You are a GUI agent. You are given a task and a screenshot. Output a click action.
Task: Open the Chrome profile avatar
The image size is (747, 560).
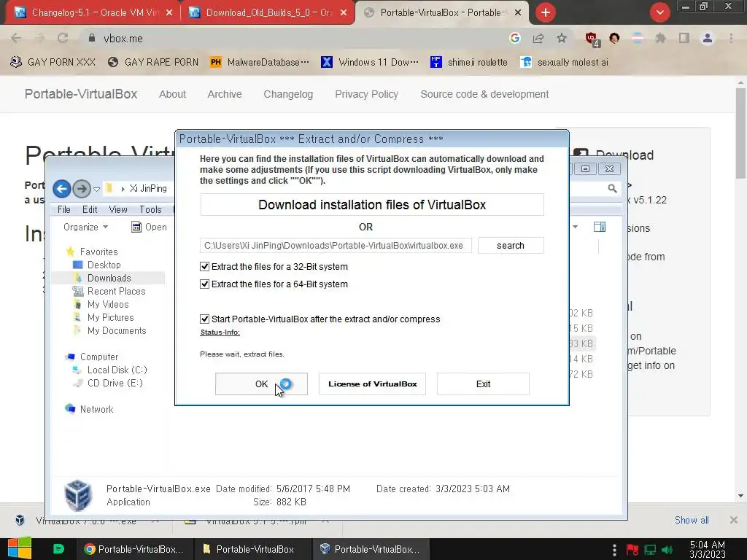tap(708, 38)
